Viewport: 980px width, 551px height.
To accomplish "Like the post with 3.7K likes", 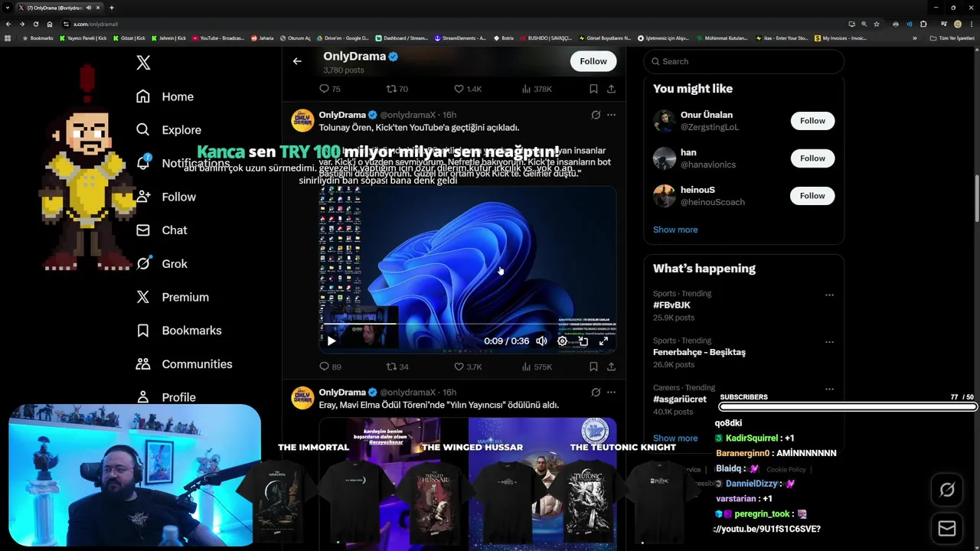I will [468, 367].
